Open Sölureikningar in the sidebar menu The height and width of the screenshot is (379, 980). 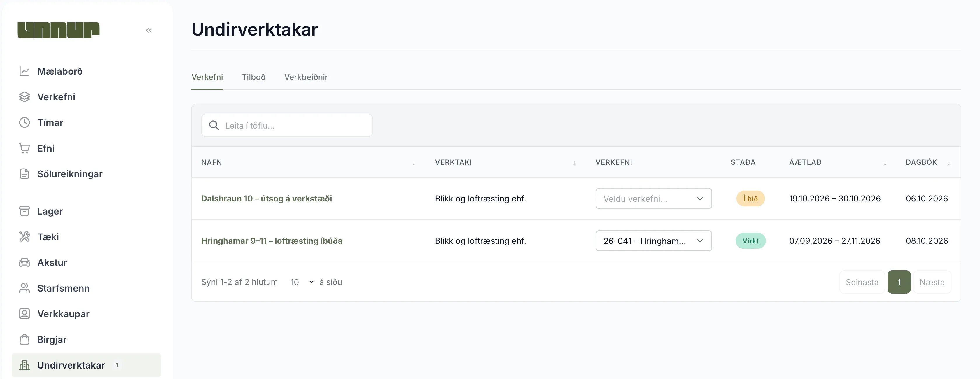[86, 174]
